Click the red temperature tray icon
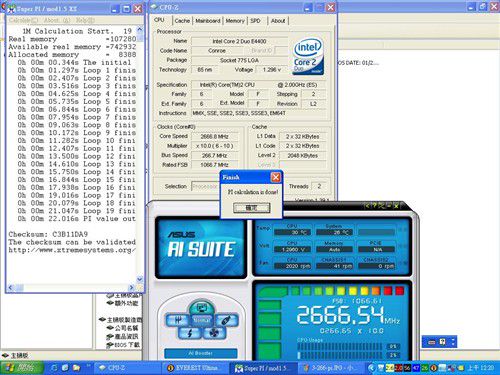 [398, 368]
